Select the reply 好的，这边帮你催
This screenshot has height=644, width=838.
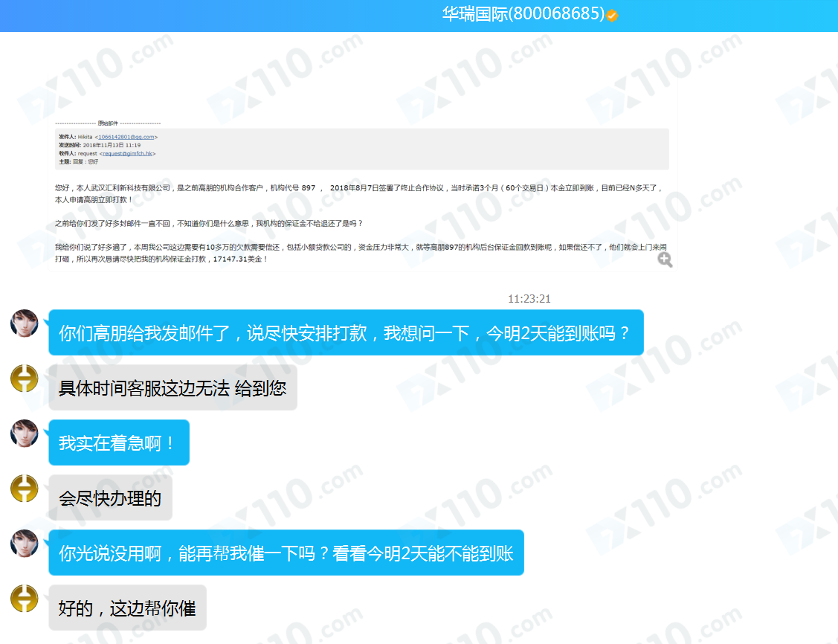[127, 608]
